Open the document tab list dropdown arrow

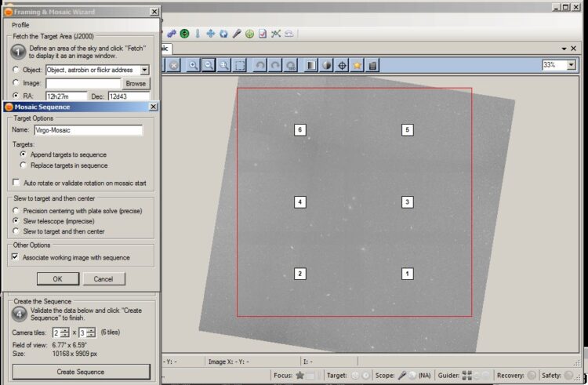pos(564,49)
